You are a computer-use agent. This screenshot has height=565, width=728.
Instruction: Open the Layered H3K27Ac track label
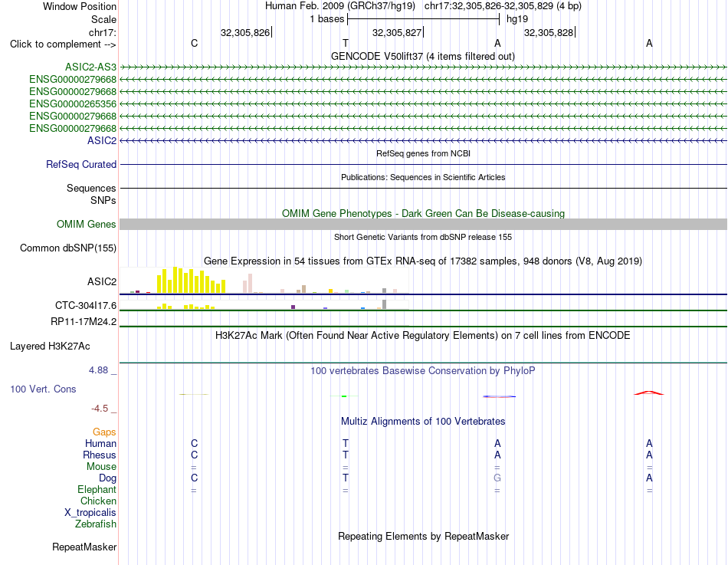pos(50,347)
